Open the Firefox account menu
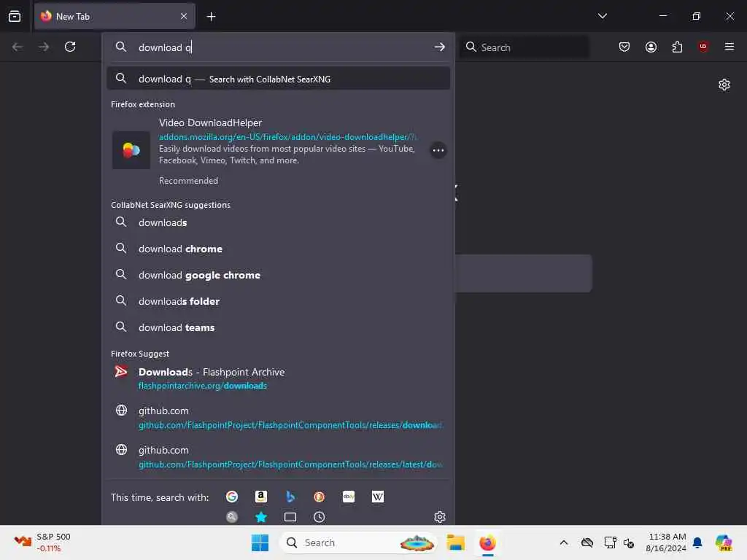This screenshot has height=560, width=747. [x=651, y=47]
